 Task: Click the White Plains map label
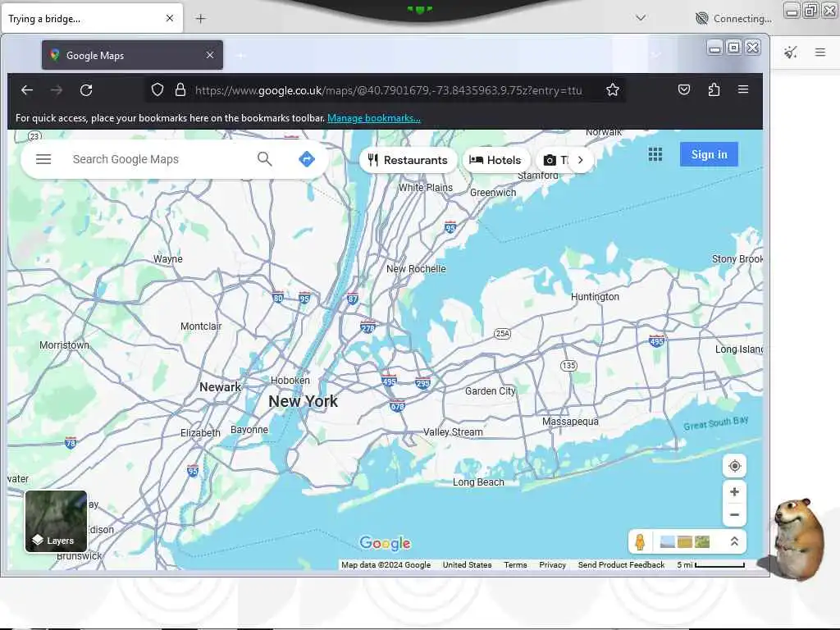coord(426,188)
